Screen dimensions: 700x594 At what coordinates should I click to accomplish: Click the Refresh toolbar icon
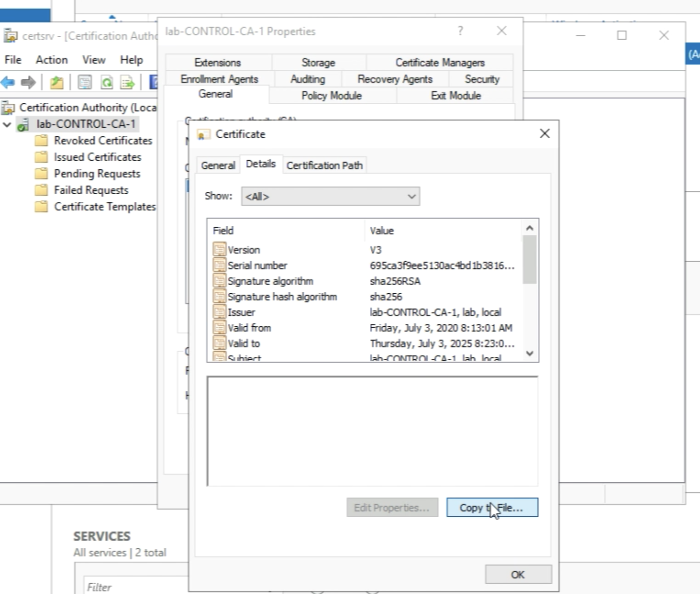tap(107, 82)
